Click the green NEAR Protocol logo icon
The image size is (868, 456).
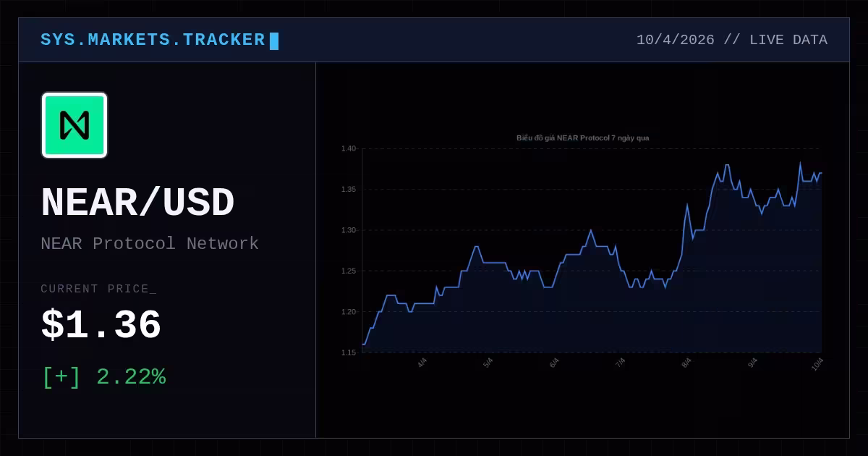click(75, 125)
